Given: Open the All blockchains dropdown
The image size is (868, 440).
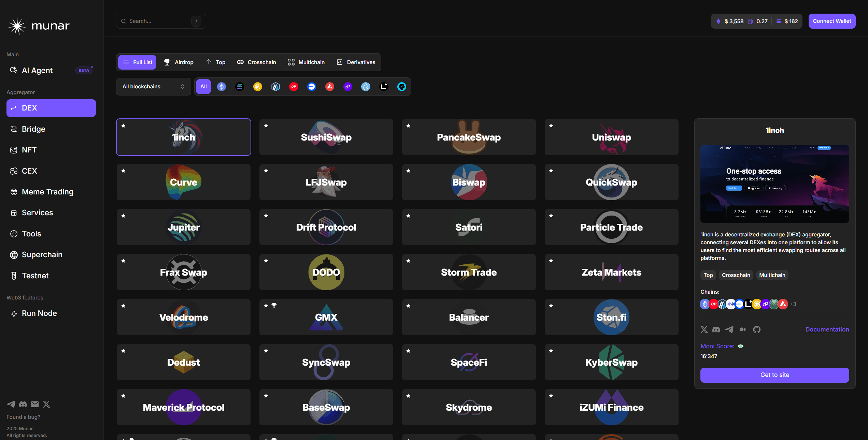Looking at the screenshot, I should (154, 87).
